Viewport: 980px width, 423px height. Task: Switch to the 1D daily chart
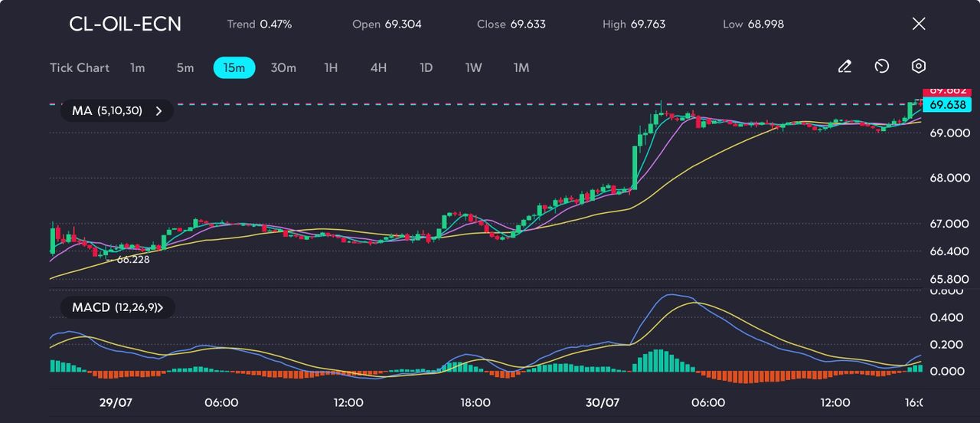[426, 67]
